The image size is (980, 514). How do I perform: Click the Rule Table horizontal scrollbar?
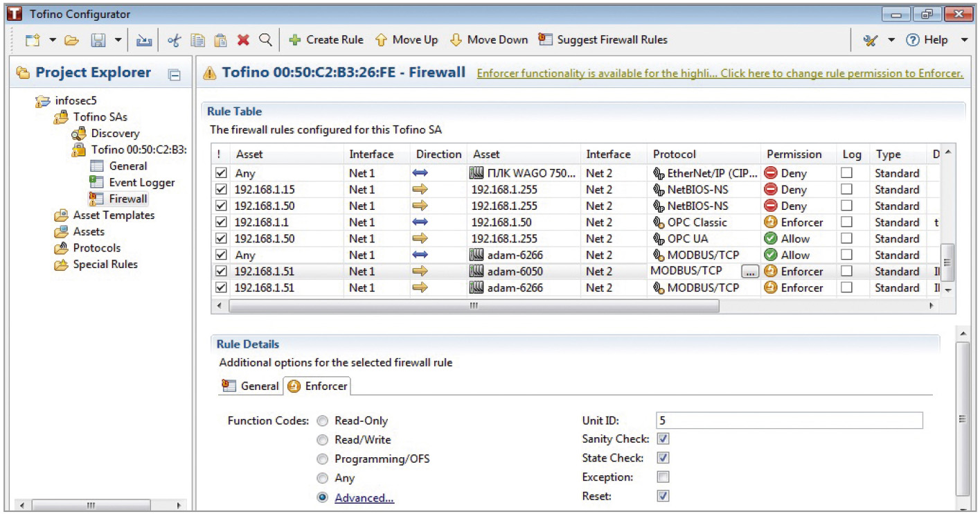click(x=474, y=305)
